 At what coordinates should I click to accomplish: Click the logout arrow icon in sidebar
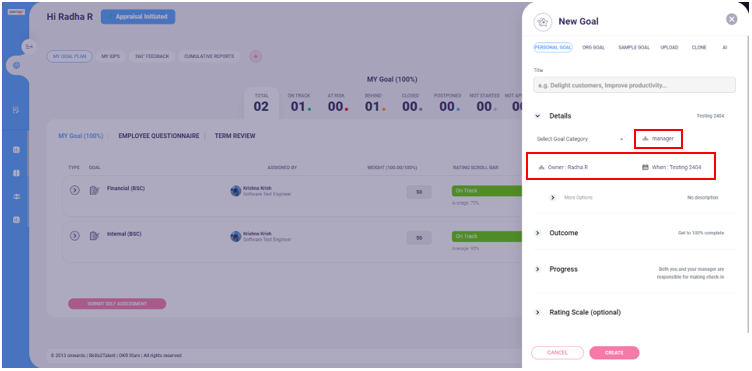(29, 46)
